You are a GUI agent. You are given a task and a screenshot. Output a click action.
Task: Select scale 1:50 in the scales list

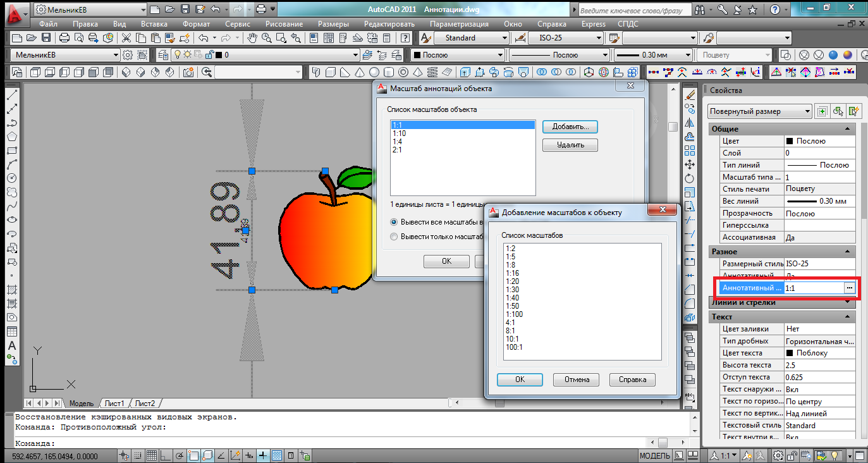(514, 306)
